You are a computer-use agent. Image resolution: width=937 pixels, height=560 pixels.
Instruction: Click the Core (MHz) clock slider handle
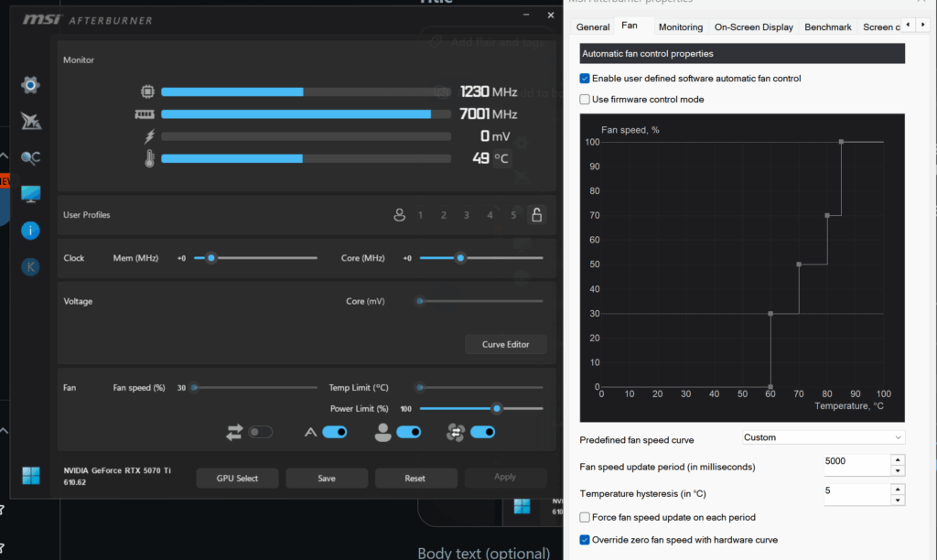coord(460,258)
